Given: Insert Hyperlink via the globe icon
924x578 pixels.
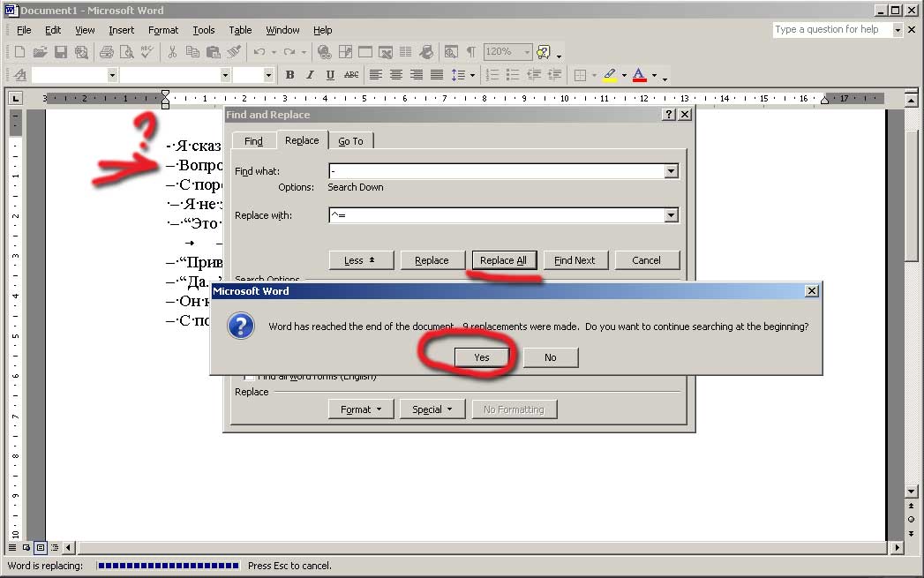Looking at the screenshot, I should 324,52.
